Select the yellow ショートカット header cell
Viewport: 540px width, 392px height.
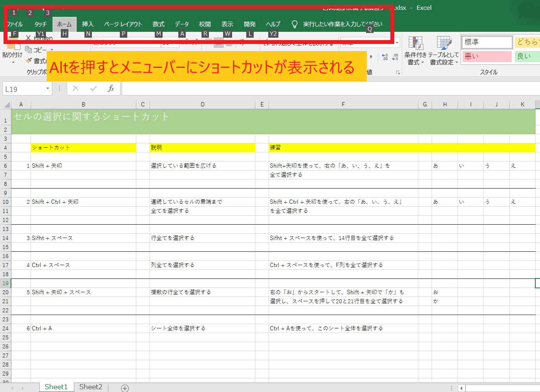click(83, 148)
